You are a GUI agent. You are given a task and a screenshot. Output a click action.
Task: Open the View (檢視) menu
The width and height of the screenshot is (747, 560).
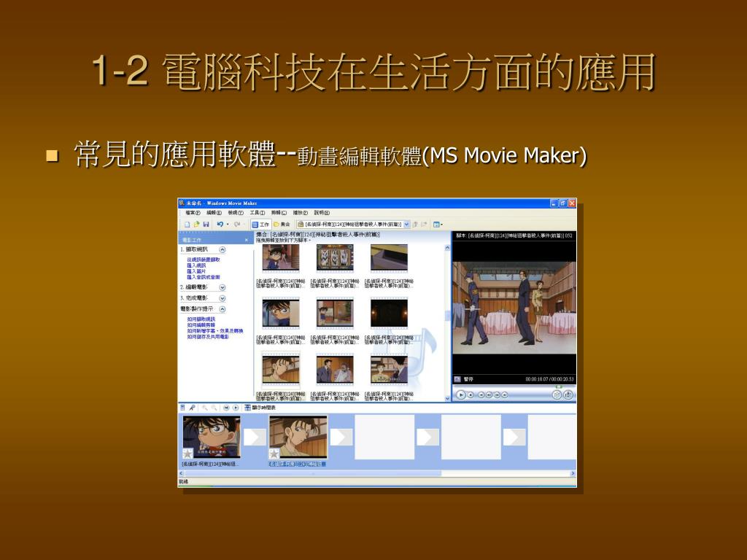click(x=236, y=213)
